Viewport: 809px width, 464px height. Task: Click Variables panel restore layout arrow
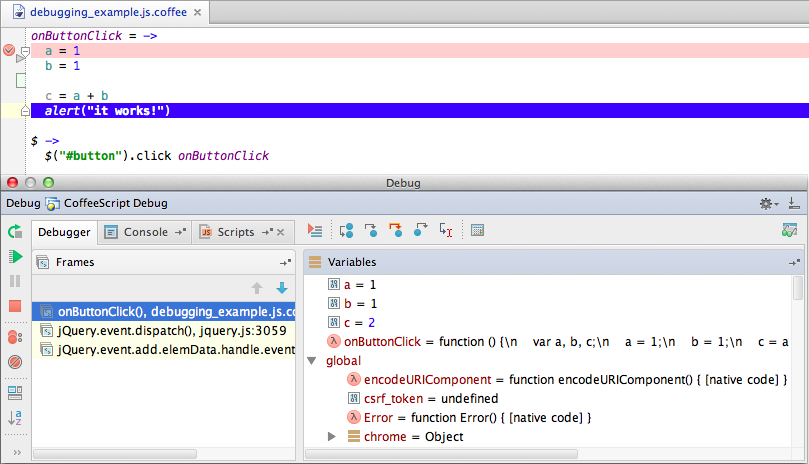pyautogui.click(x=794, y=263)
